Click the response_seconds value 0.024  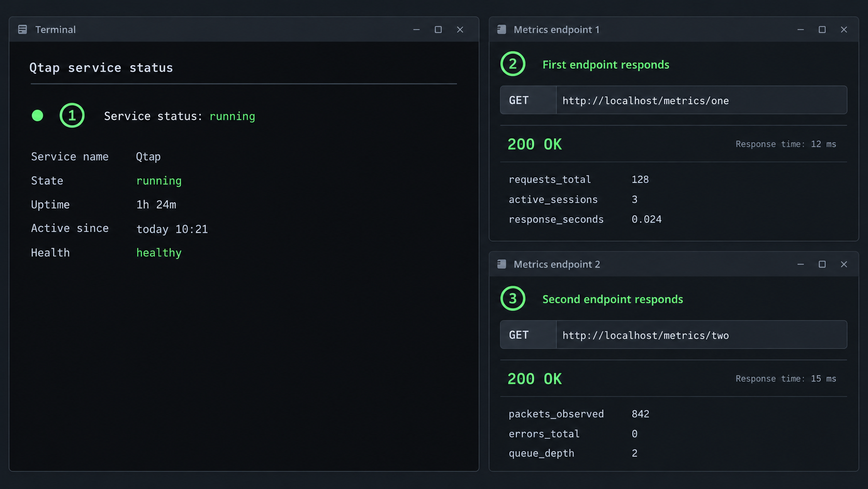point(646,219)
